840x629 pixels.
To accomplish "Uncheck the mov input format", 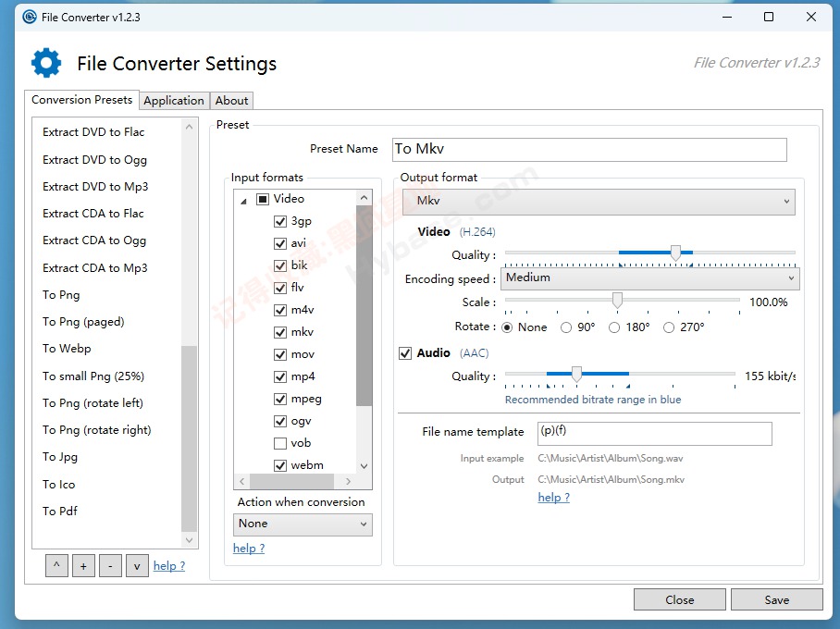I will coord(280,354).
